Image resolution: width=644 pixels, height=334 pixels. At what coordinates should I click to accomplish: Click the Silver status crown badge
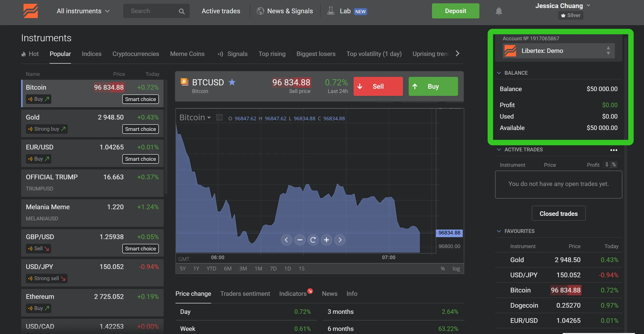(x=570, y=15)
